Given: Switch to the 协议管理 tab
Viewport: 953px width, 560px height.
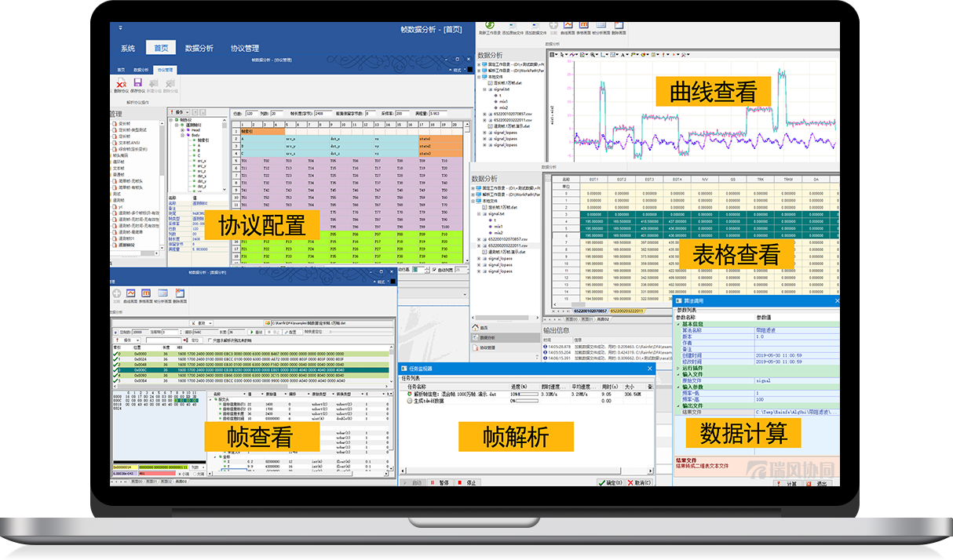Looking at the screenshot, I should (x=244, y=48).
